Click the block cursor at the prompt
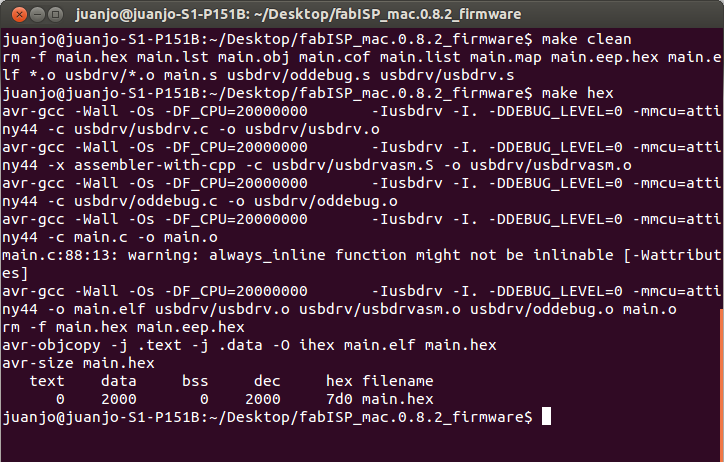 tap(546, 416)
